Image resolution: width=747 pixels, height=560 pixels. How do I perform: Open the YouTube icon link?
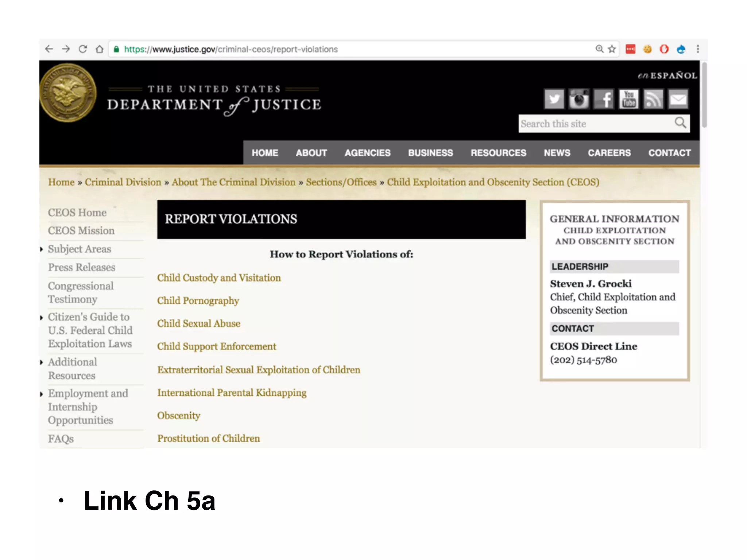pos(629,99)
